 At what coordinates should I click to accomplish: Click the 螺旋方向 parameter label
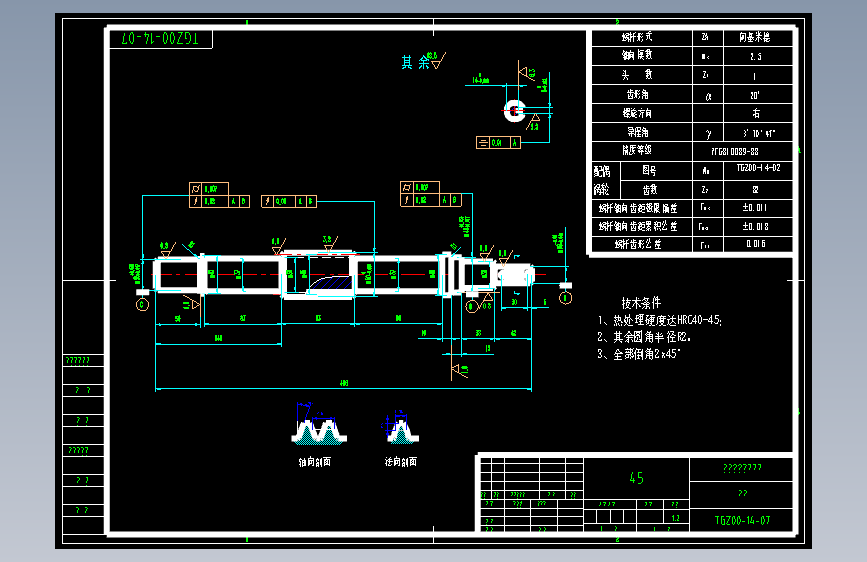(637, 113)
